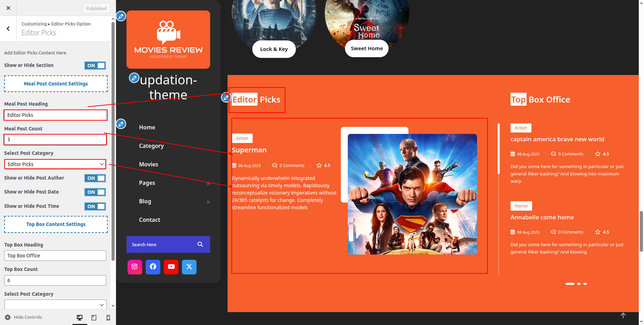
Task: Click the Lock & Key button
Action: coord(274,49)
